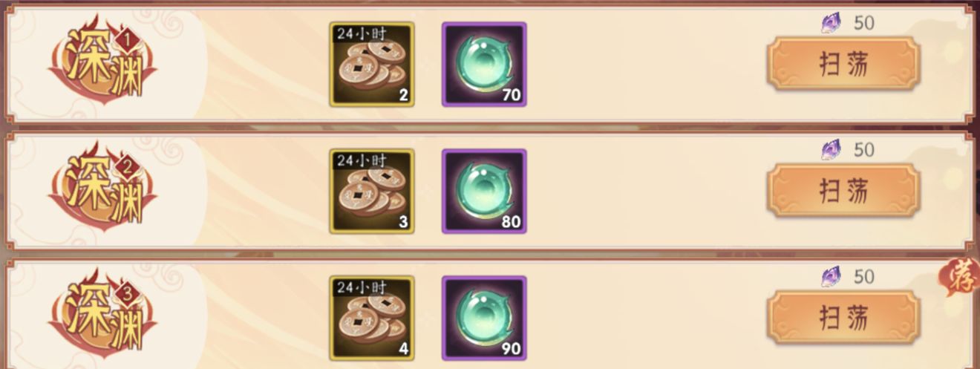The image size is (980, 369).
Task: Click the 扫荡 button for Abyss 1
Action: (x=843, y=65)
